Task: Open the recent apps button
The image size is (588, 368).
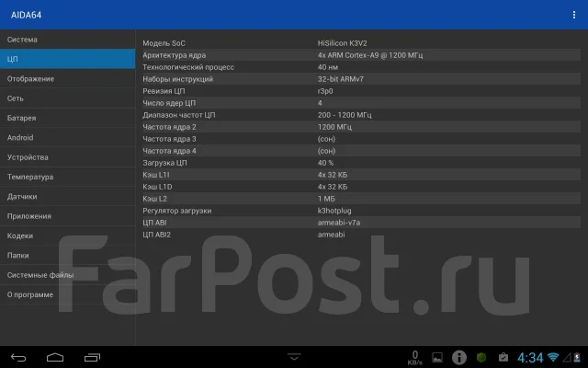Action: click(92, 358)
